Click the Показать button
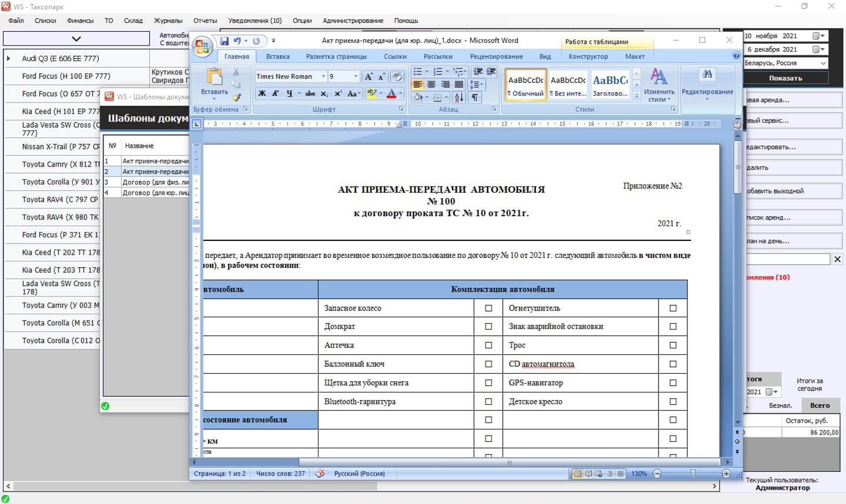The image size is (846, 504). pyautogui.click(x=785, y=78)
